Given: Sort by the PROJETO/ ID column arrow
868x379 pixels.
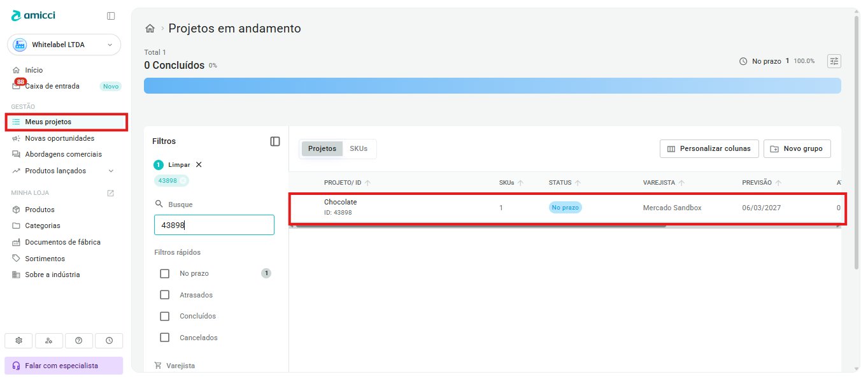Looking at the screenshot, I should [367, 183].
